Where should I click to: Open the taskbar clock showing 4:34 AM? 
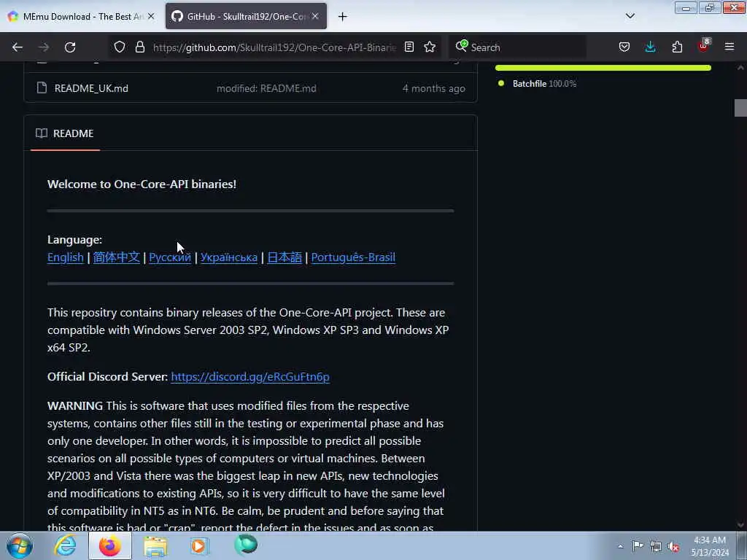pos(710,546)
